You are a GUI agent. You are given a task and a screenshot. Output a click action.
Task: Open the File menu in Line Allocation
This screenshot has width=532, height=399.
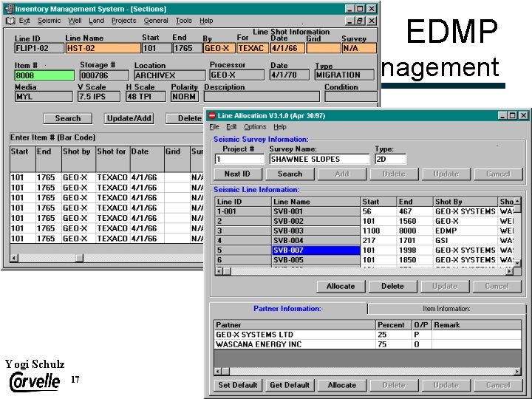click(214, 127)
